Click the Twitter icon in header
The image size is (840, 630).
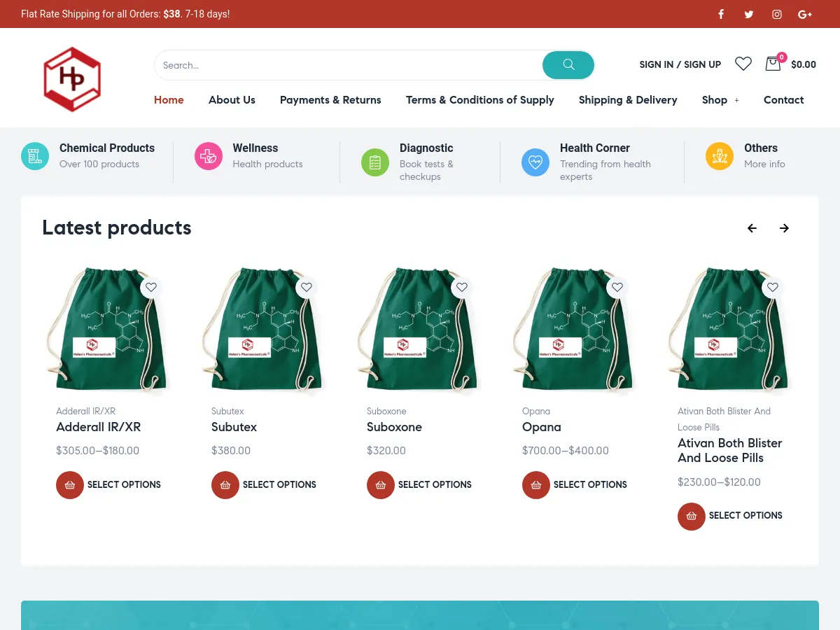(x=749, y=14)
